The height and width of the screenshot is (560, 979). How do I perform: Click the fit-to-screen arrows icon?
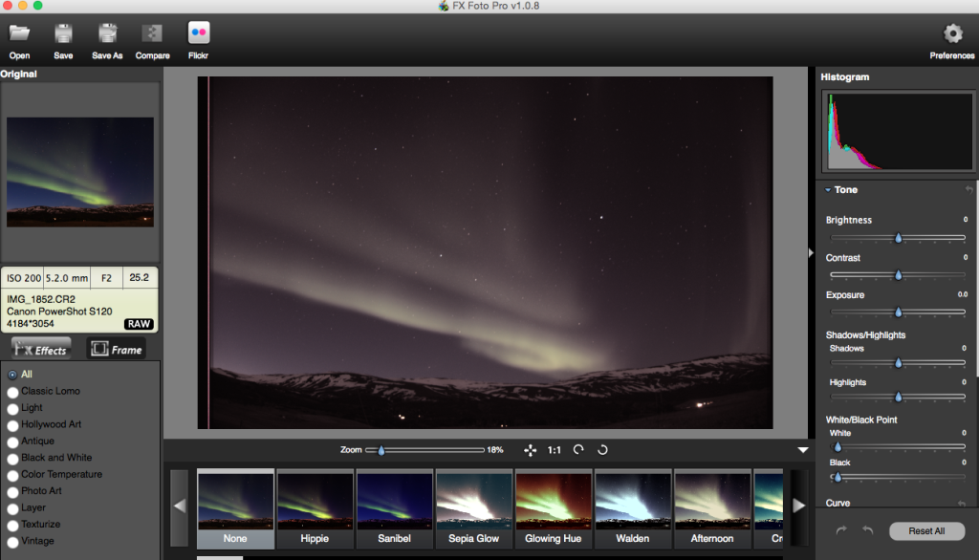point(530,450)
